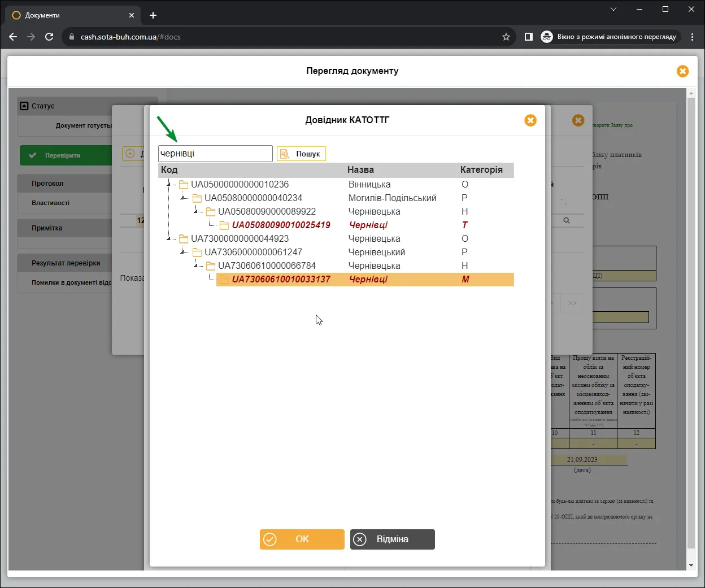The image size is (705, 588).
Task: Reload the page in the browser
Action: coord(49,37)
